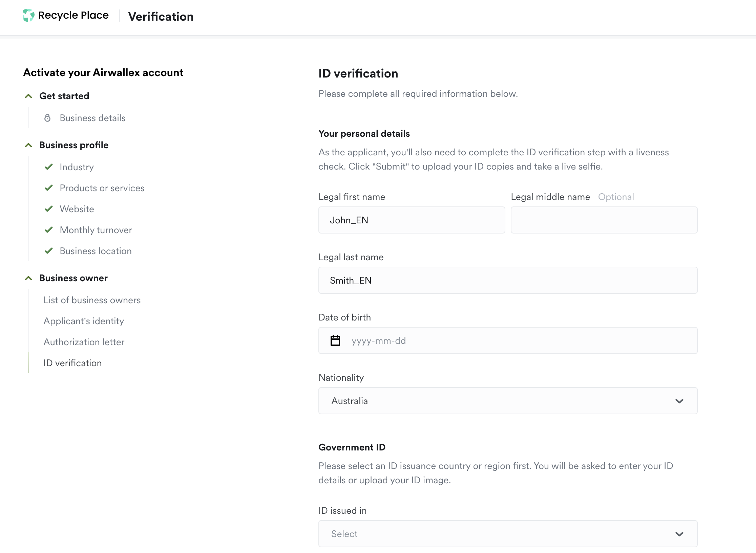The height and width of the screenshot is (553, 756).
Task: Collapse the Business profile section
Action: coord(28,145)
